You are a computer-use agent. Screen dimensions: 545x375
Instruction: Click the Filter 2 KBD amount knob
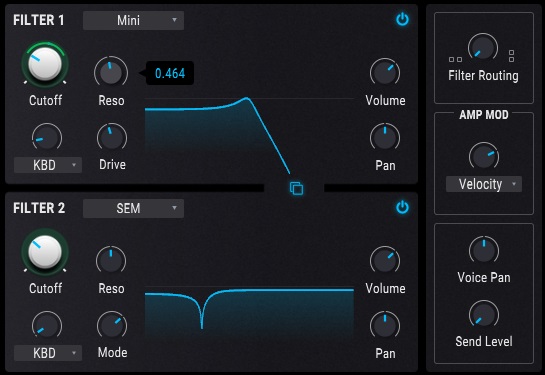[47, 326]
